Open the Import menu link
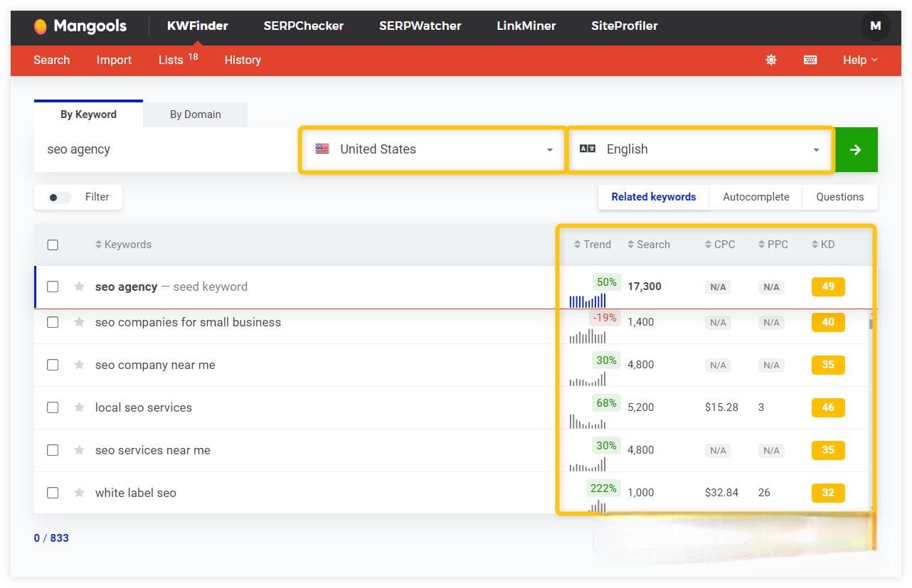 tap(114, 60)
